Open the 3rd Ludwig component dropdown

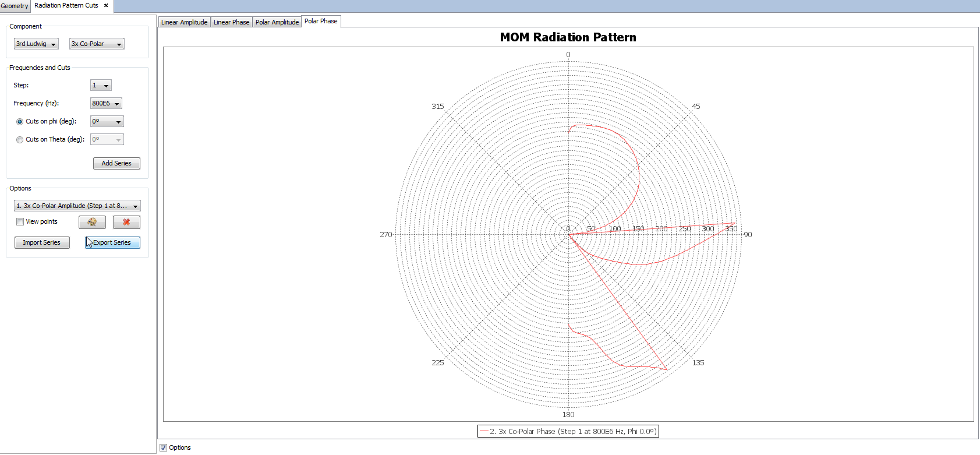pyautogui.click(x=36, y=44)
